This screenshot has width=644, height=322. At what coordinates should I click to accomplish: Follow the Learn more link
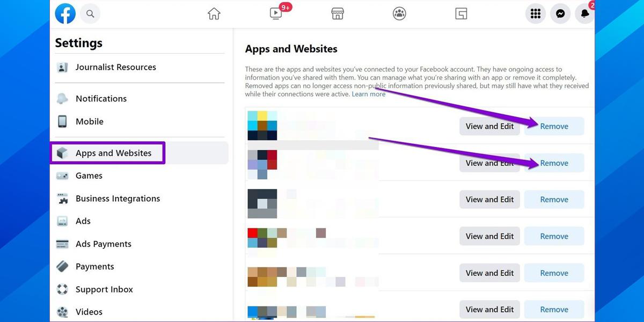click(x=368, y=94)
